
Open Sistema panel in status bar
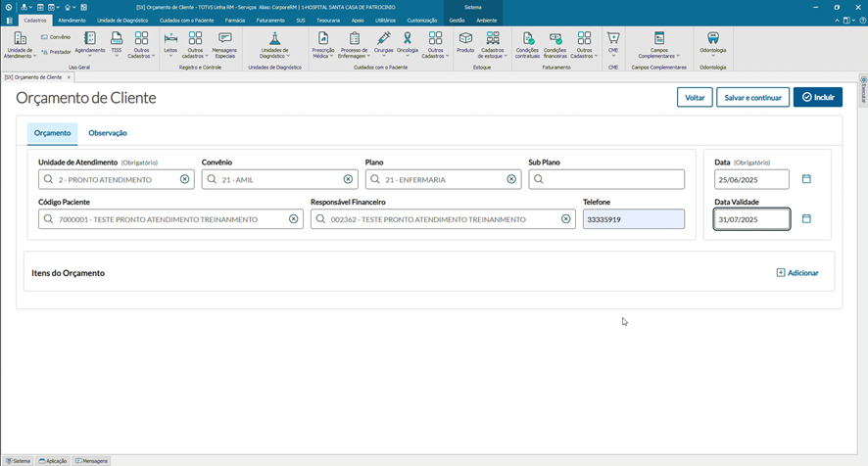[x=18, y=460]
